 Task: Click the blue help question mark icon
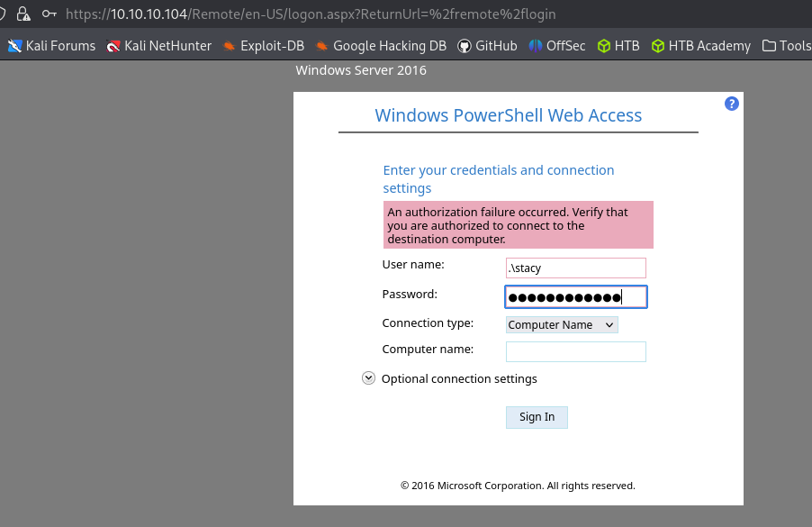coord(731,104)
